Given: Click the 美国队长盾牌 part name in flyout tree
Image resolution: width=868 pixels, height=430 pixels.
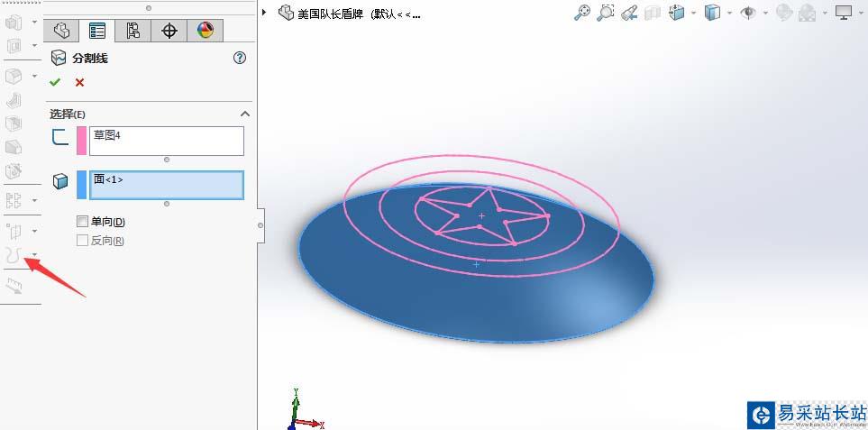Looking at the screenshot, I should tap(329, 14).
